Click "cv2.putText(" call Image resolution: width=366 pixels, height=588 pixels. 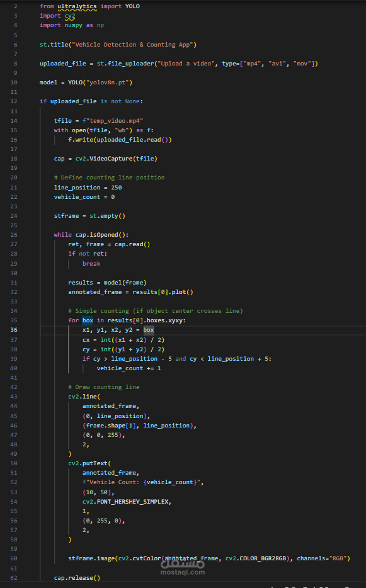pyautogui.click(x=89, y=463)
